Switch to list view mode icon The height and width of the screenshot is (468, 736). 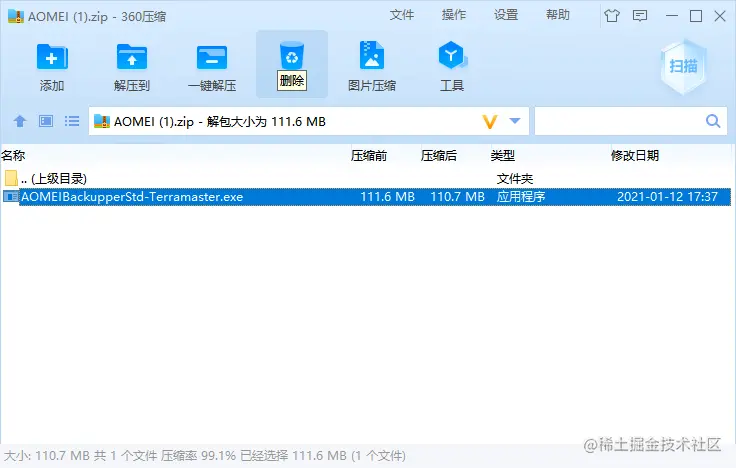(x=72, y=121)
